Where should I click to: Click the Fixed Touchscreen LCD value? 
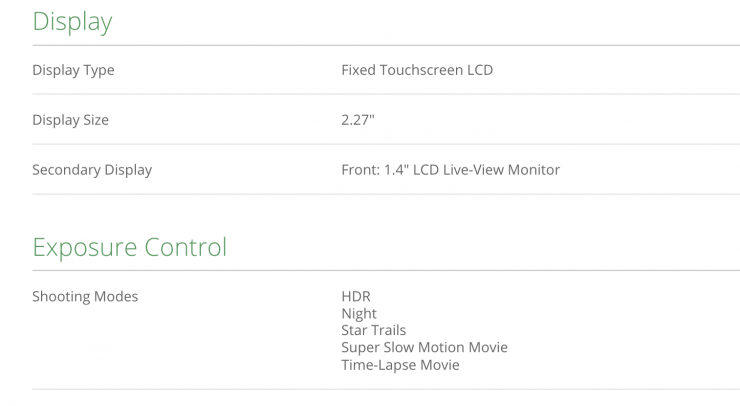[417, 70]
